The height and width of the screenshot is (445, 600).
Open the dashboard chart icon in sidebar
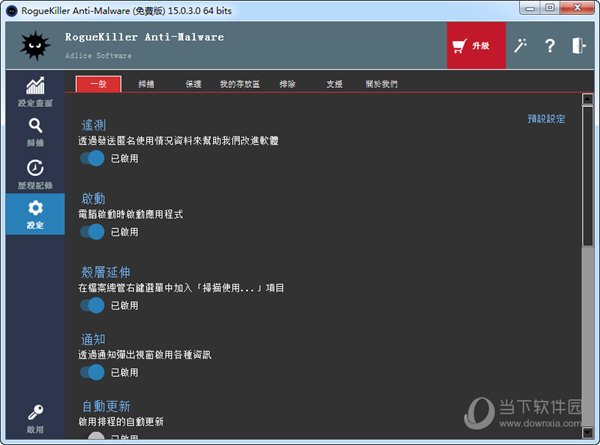[x=35, y=89]
